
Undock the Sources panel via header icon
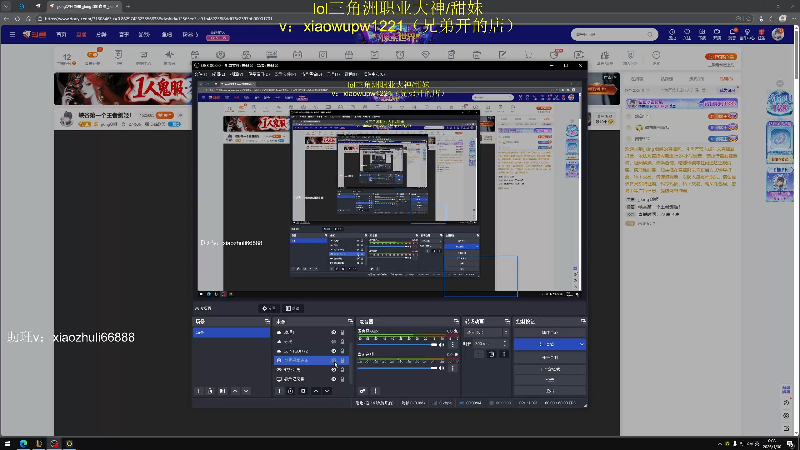tap(350, 321)
